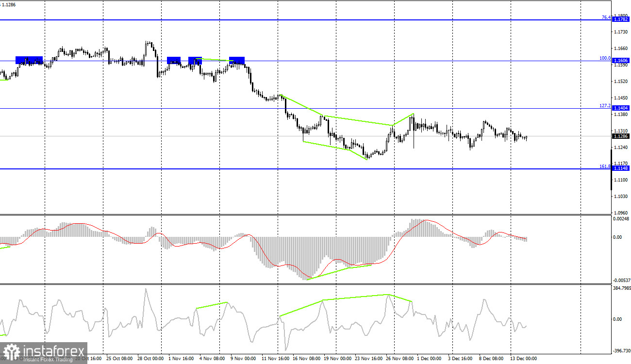Click the 23 Nov 16:00 date label
This screenshot has height=364, width=631.
click(369, 359)
